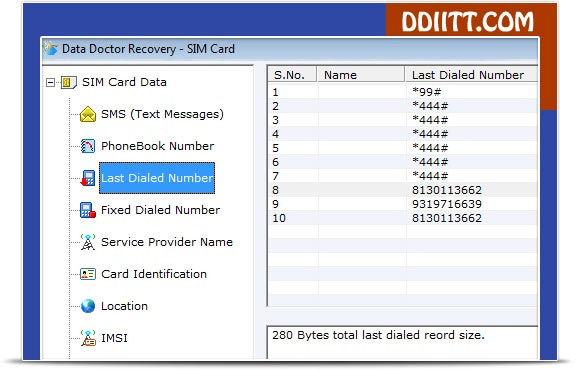Screen dimensions: 575x370
Task: Click the SIM Card Data chip icon
Action: [x=69, y=82]
